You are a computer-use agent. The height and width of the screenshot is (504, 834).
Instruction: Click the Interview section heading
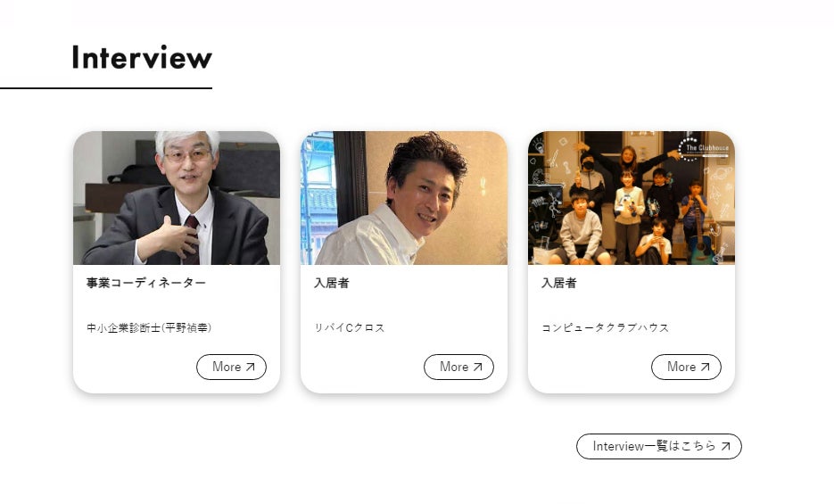(142, 57)
